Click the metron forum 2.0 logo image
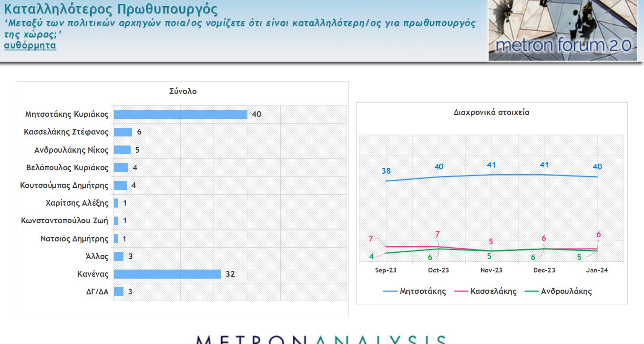The height and width of the screenshot is (344, 644). coord(562,30)
